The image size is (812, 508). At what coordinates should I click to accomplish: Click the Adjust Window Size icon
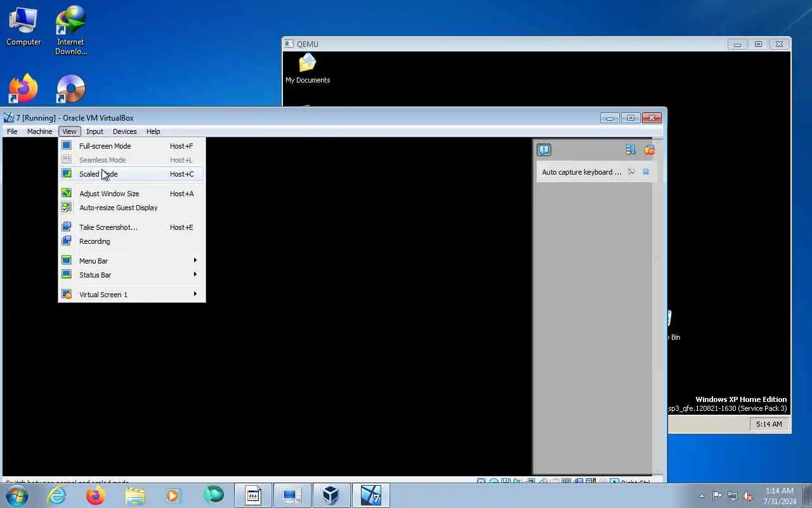[66, 193]
